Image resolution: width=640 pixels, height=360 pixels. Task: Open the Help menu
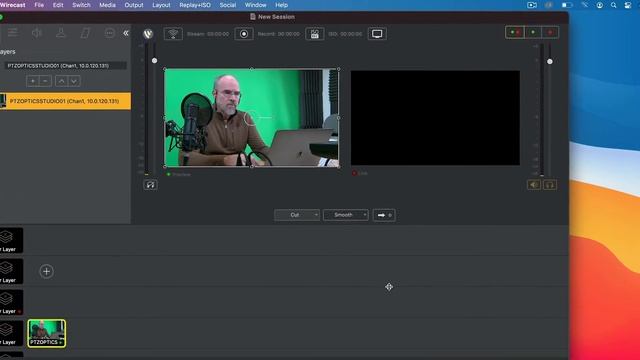coord(282,5)
